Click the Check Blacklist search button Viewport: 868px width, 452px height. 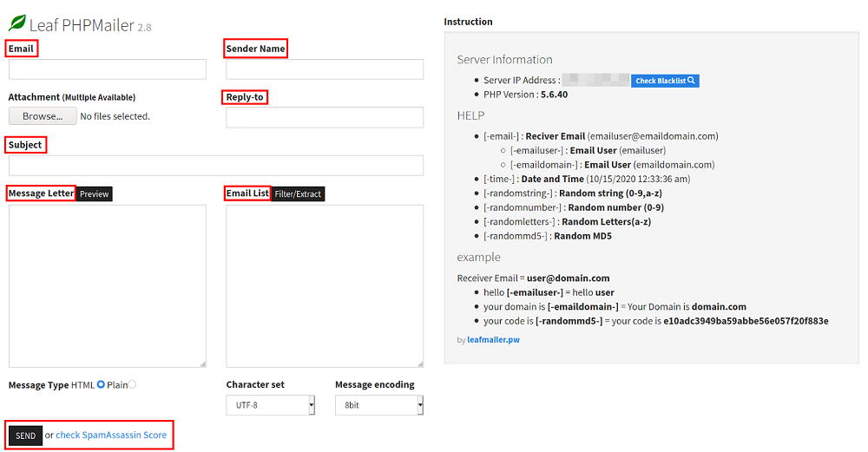tap(665, 81)
